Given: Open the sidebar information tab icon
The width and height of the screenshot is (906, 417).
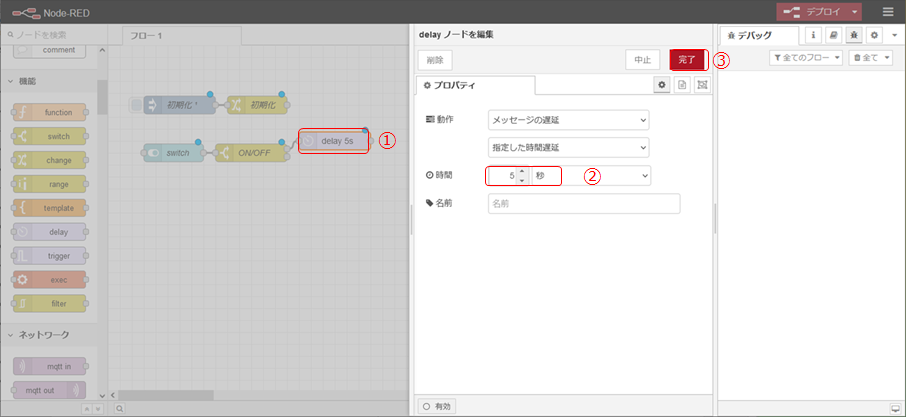Looking at the screenshot, I should click(813, 35).
